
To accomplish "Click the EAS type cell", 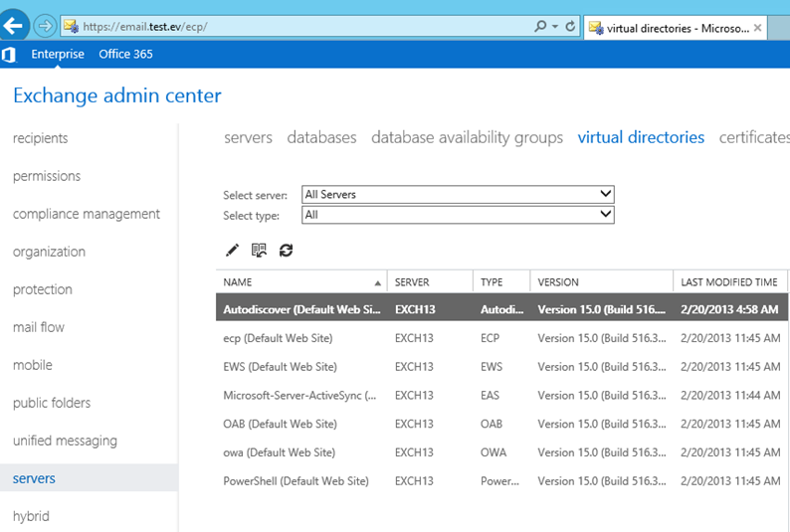I will (x=490, y=395).
